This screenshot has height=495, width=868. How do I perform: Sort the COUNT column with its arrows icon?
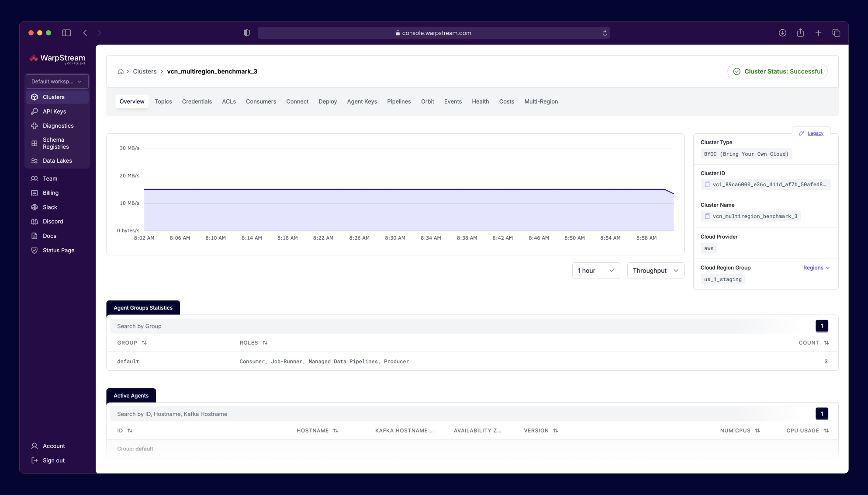826,343
